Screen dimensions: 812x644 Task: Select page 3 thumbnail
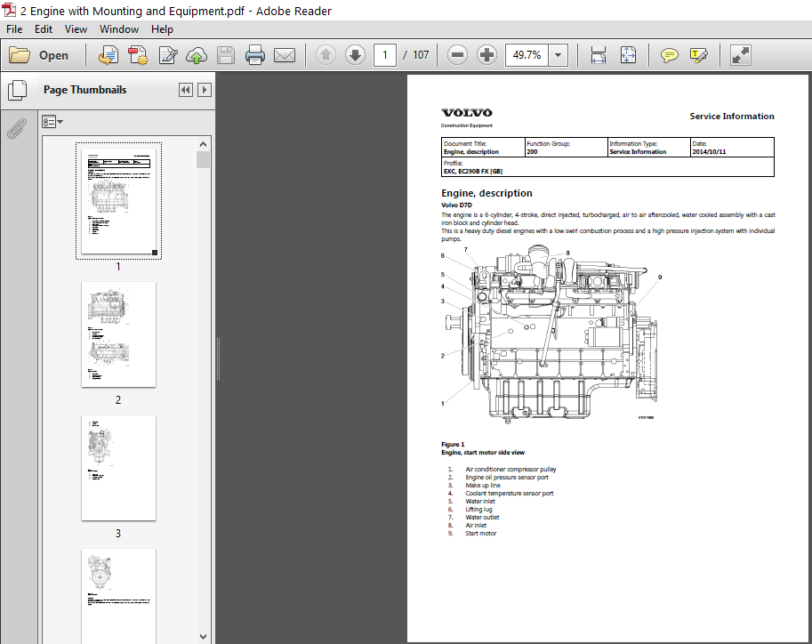[x=118, y=468]
